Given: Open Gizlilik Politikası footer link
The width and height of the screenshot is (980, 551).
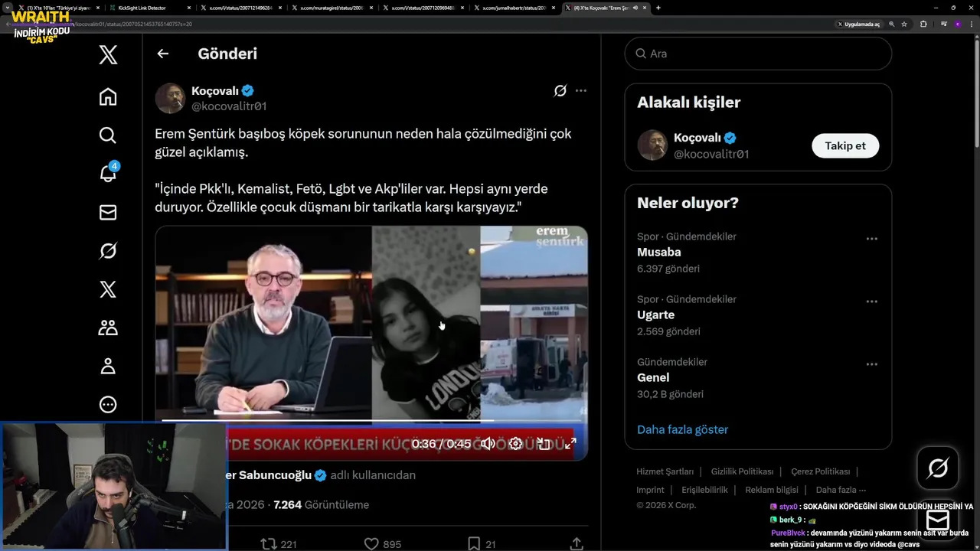Looking at the screenshot, I should pos(742,471).
